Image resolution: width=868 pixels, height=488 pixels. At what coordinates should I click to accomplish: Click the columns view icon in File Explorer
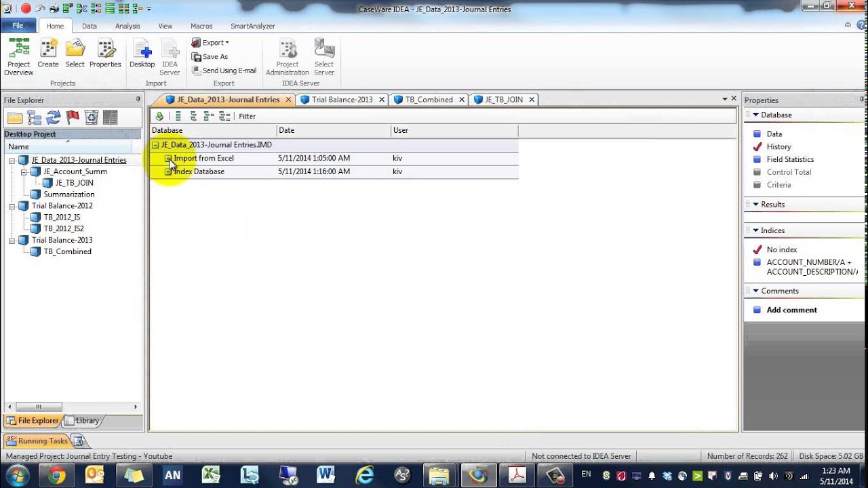pos(110,117)
